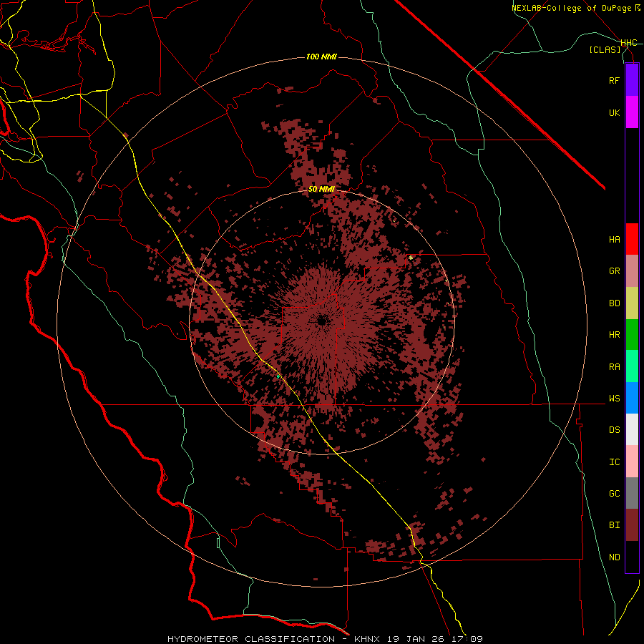Image resolution: width=644 pixels, height=644 pixels.
Task: Click the RA light green legend swatch
Action: pos(632,366)
